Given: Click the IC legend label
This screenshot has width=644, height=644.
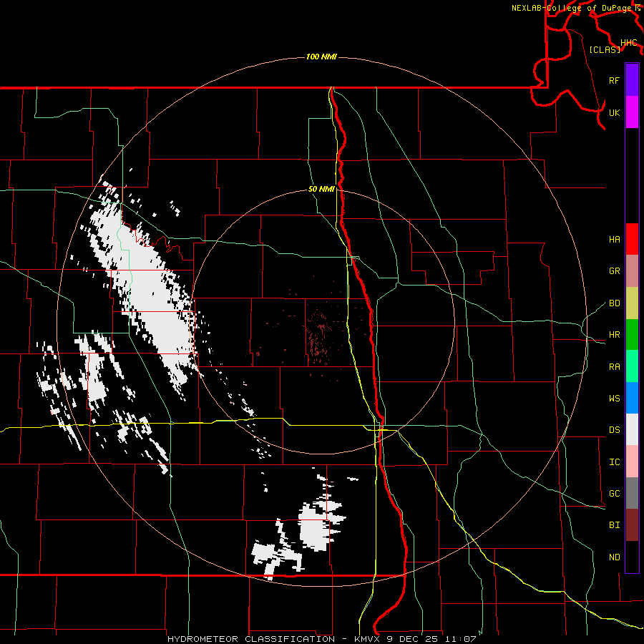Looking at the screenshot, I should tap(615, 462).
